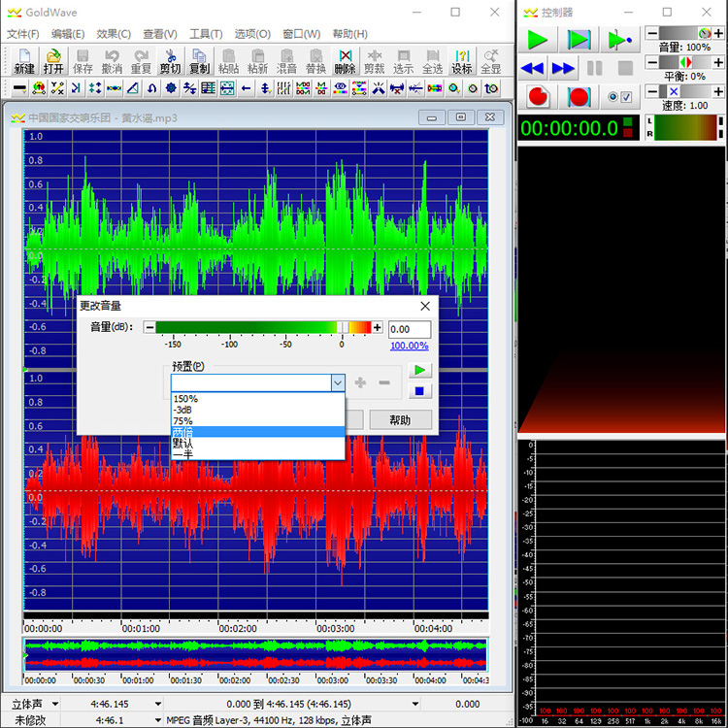Click the record-in-selection red button

(579, 96)
